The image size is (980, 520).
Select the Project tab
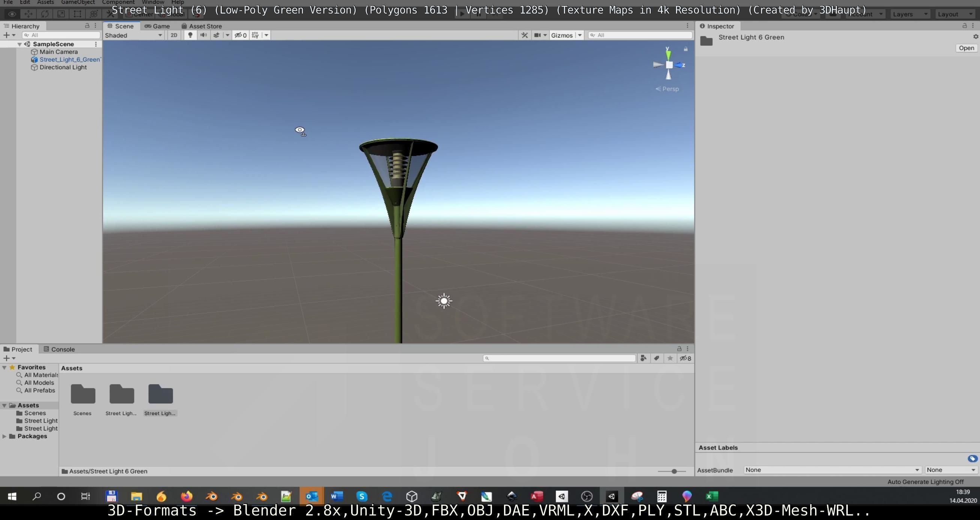tap(18, 349)
